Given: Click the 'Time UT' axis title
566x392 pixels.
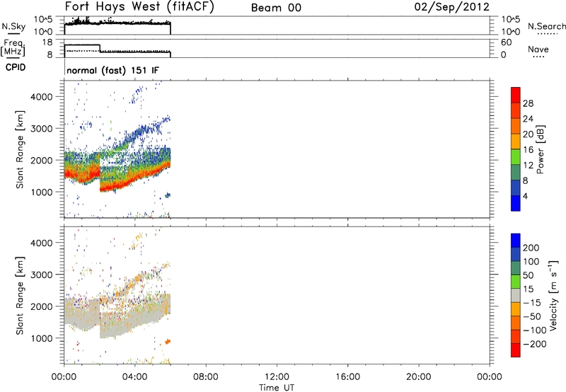Looking at the screenshot, I should tap(277, 388).
